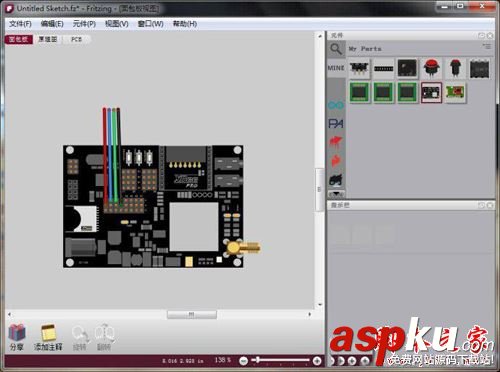Pick the three-pin slide switch part
500x372 pixels.
click(x=359, y=68)
